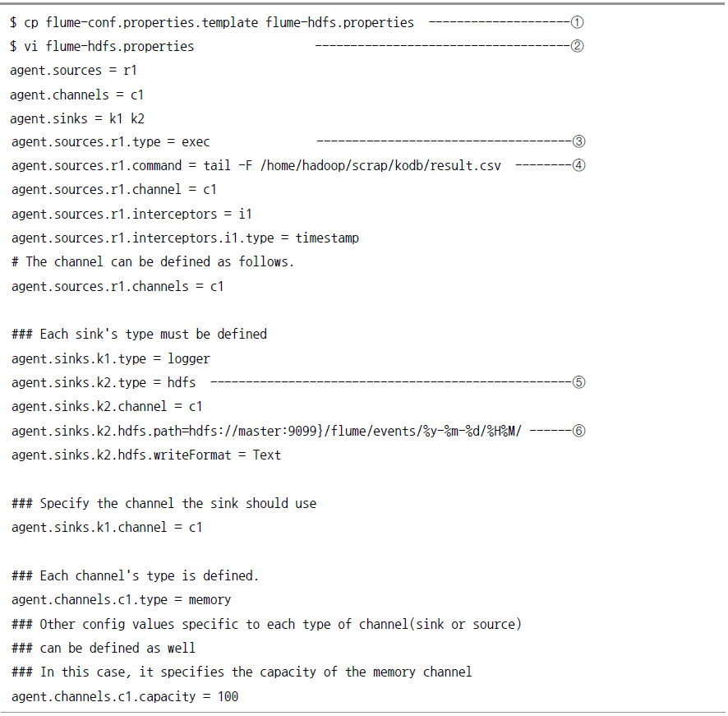Click the hdfs.writeFormat = Text line

tap(146, 455)
